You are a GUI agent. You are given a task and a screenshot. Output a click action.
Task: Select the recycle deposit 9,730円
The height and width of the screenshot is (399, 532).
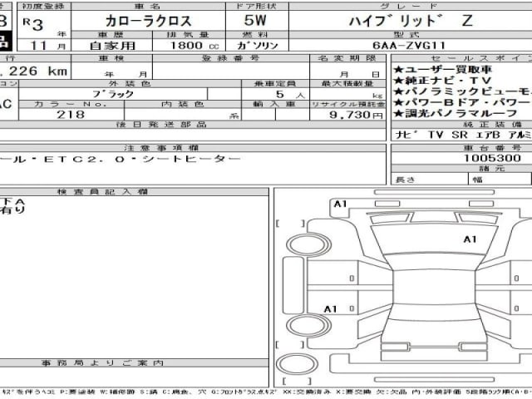(x=356, y=115)
